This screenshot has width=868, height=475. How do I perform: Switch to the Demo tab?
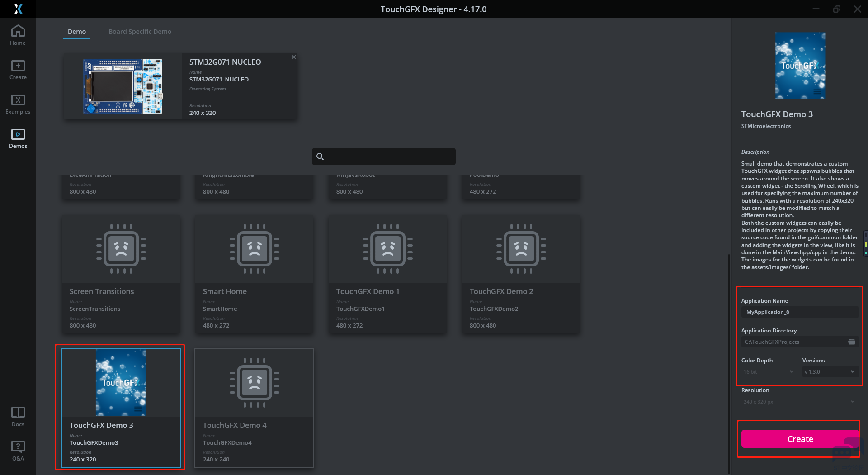pos(77,32)
